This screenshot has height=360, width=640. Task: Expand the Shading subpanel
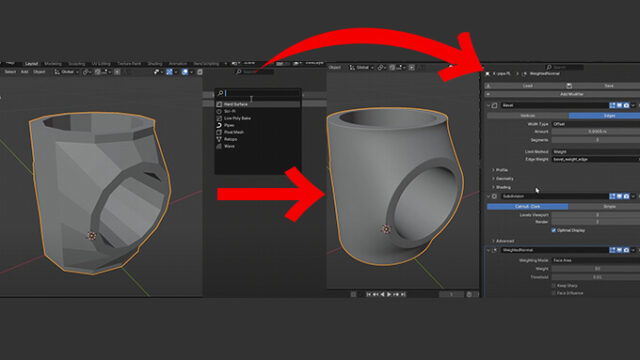point(501,187)
